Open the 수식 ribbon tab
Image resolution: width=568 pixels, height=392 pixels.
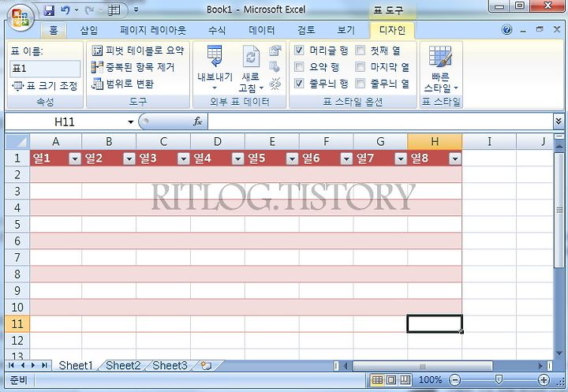(x=217, y=30)
